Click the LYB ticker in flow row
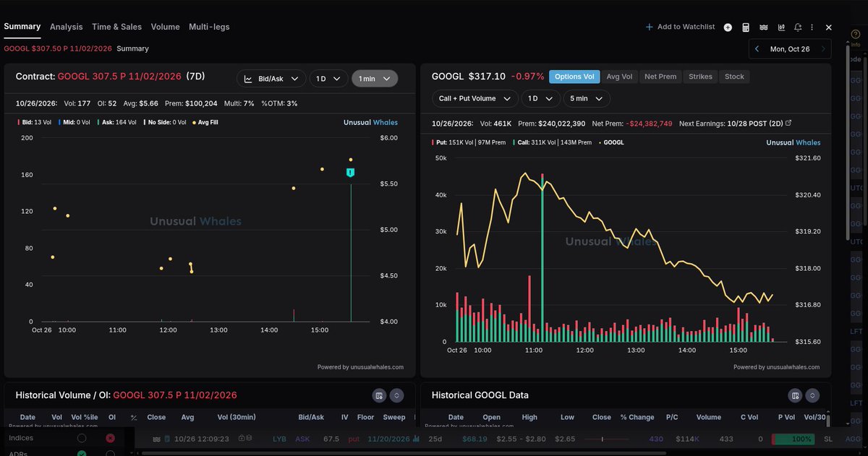The image size is (868, 456). [x=279, y=439]
